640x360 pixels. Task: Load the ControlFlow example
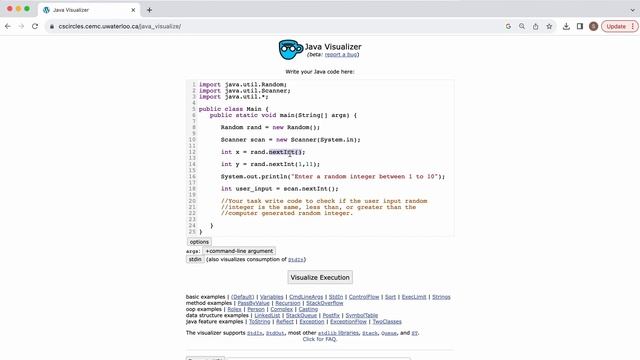[364, 297]
